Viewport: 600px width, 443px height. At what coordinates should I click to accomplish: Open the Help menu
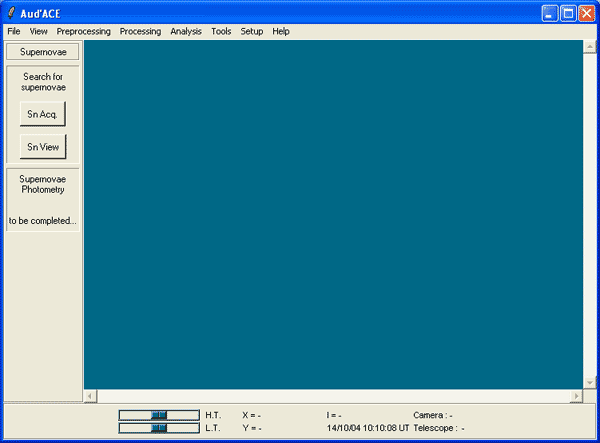coord(281,31)
